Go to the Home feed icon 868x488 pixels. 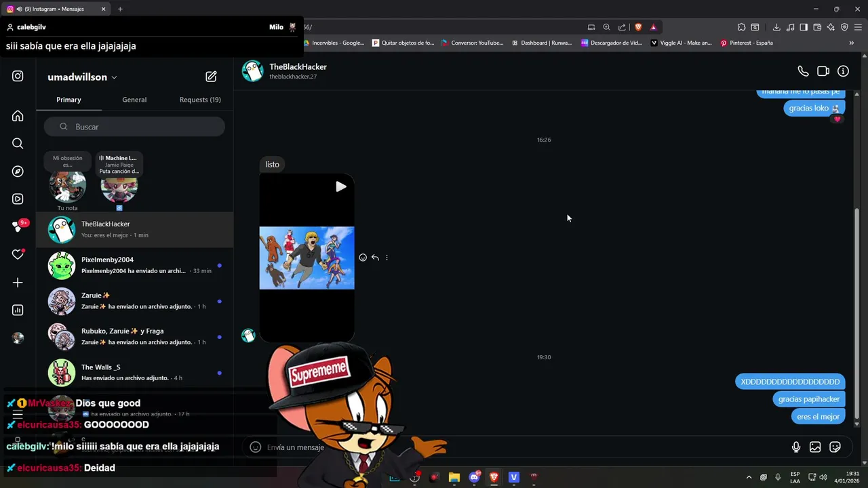[x=18, y=116]
